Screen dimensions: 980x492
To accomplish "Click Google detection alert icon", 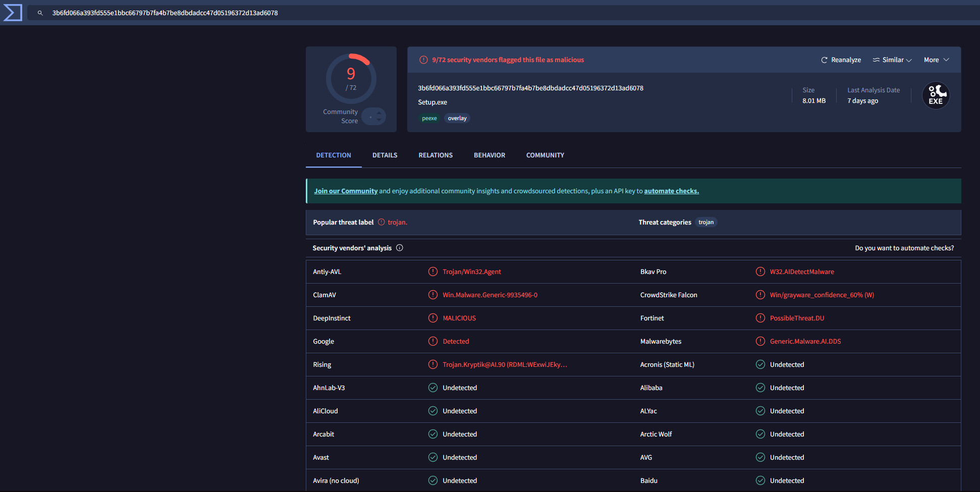I will [x=433, y=341].
